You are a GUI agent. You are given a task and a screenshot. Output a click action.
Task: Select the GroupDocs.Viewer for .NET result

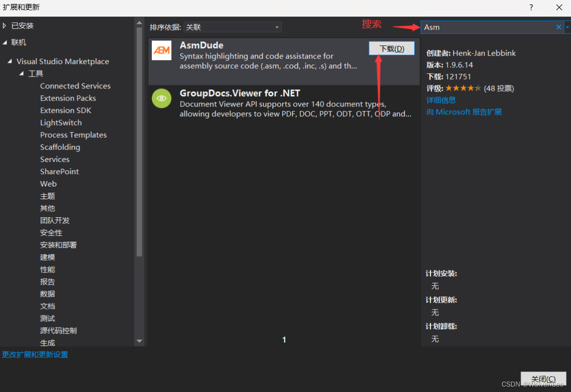[284, 103]
